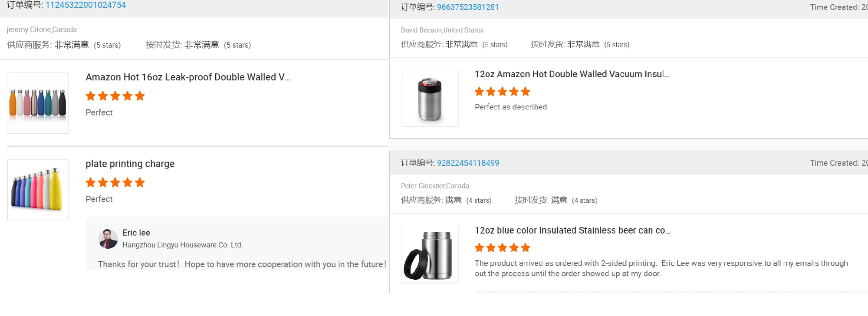This screenshot has height=316, width=868.
Task: Open order number 92822454118499
Action: [468, 163]
